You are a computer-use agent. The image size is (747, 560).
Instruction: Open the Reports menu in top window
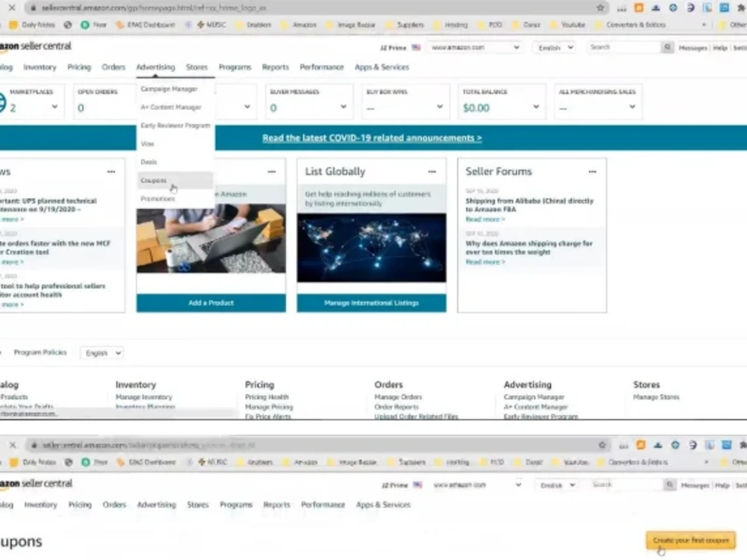coord(276,67)
